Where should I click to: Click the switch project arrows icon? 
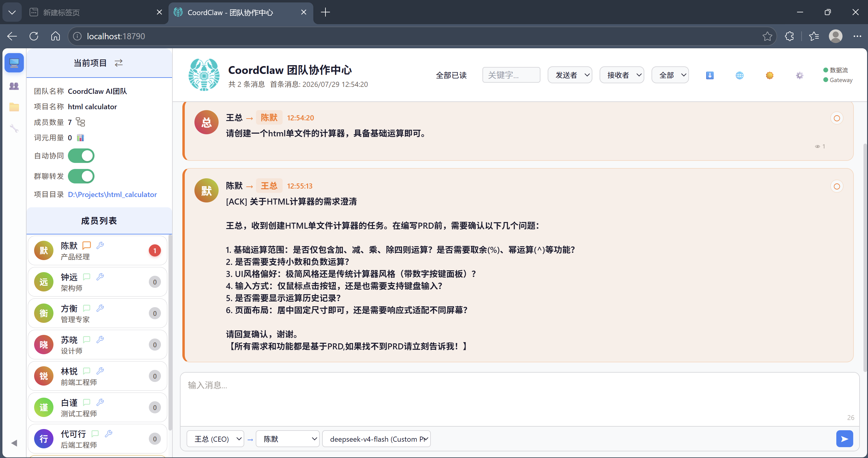pyautogui.click(x=119, y=63)
